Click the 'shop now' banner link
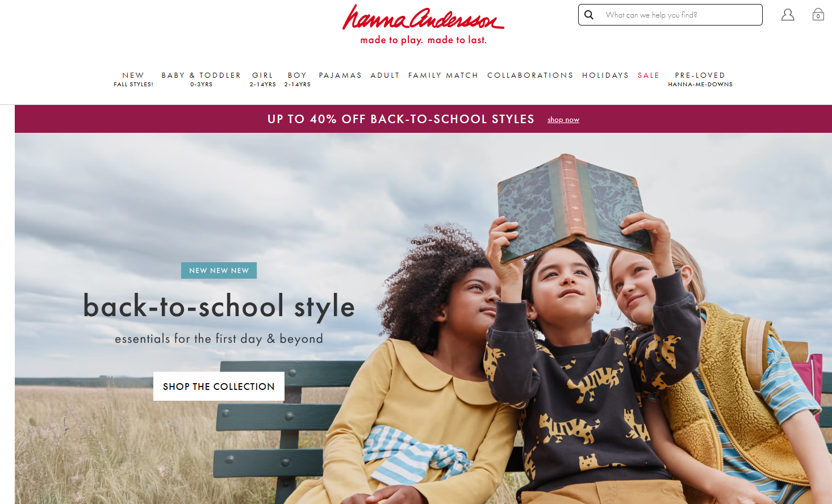Viewport: 832px width, 504px height. [563, 120]
